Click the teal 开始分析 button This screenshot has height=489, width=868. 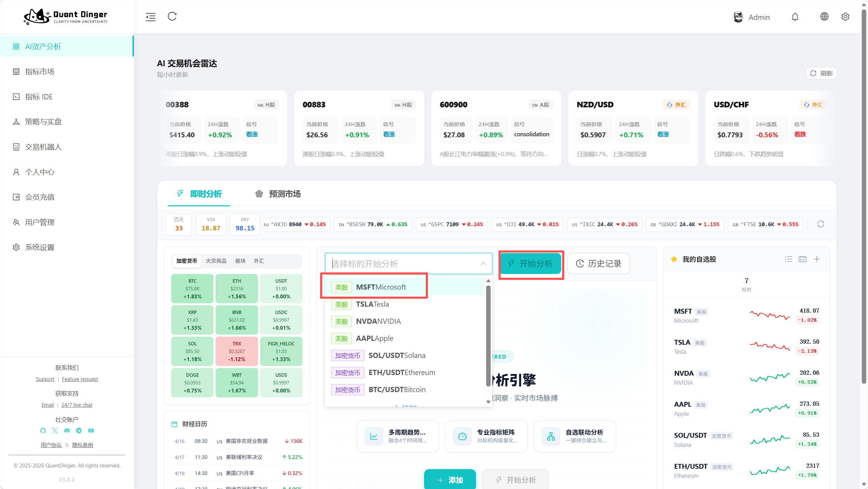531,263
